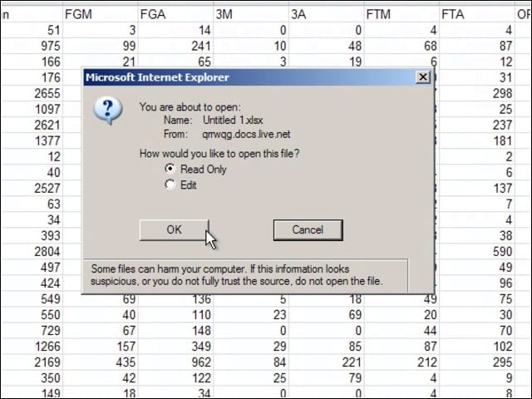
Task: Click spreadsheet cell with value 212
Action: (401, 362)
